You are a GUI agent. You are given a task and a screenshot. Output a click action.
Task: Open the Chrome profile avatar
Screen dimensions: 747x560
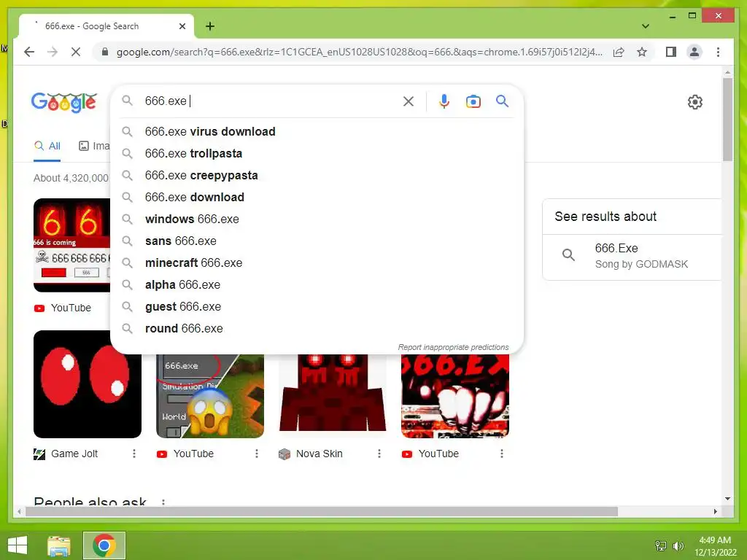pyautogui.click(x=694, y=52)
